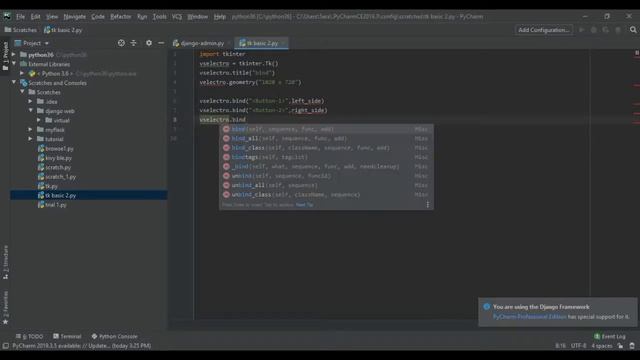Click the Python 3.6 interpreter icon
640x360 pixels.
pos(32,73)
